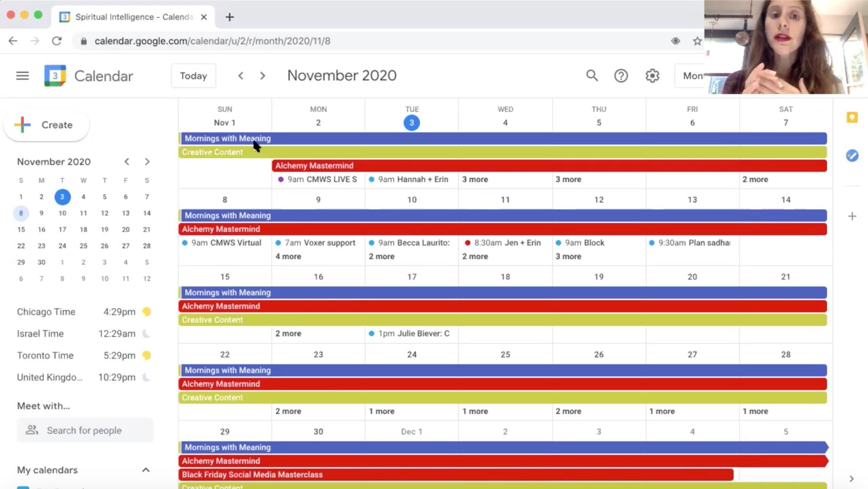The width and height of the screenshot is (868, 489).
Task: Expand 3 more events on Thursday Nov 5
Action: (x=568, y=179)
